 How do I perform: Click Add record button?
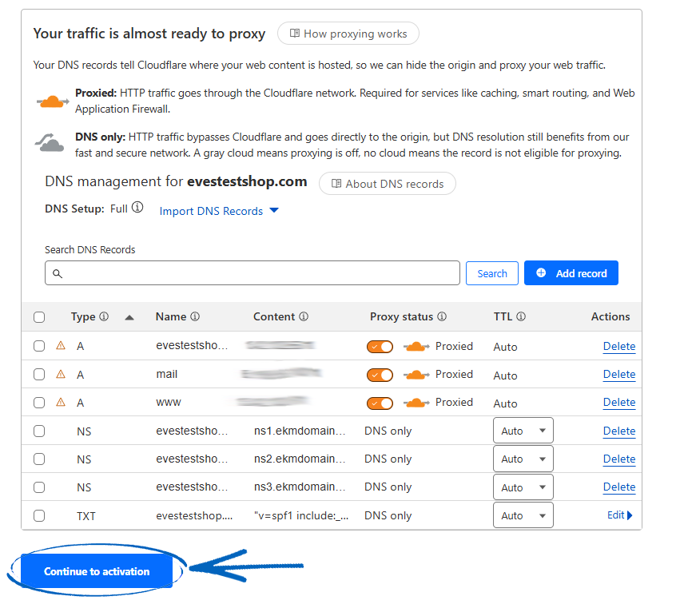(571, 273)
